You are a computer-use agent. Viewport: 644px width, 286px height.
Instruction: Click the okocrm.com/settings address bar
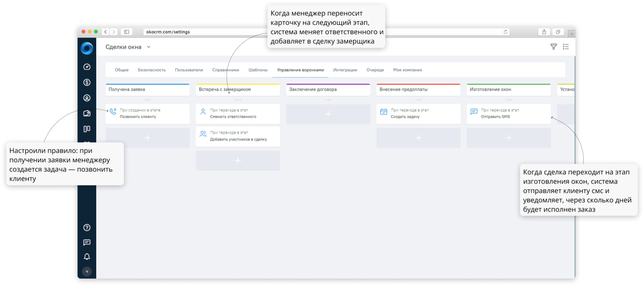coord(326,32)
